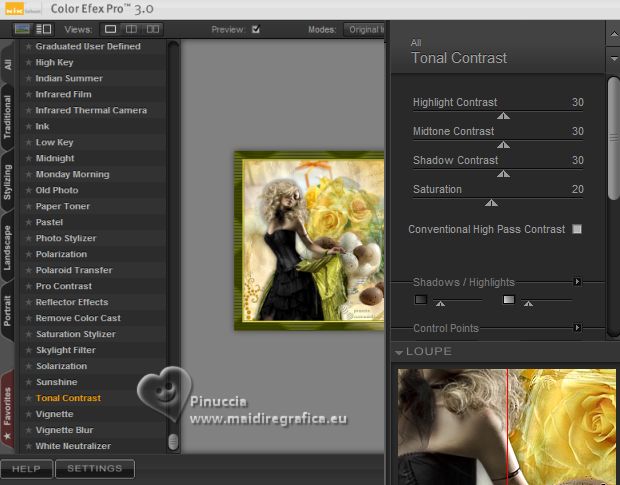Image resolution: width=620 pixels, height=485 pixels.
Task: Click the Saturation slider handle
Action: (491, 203)
